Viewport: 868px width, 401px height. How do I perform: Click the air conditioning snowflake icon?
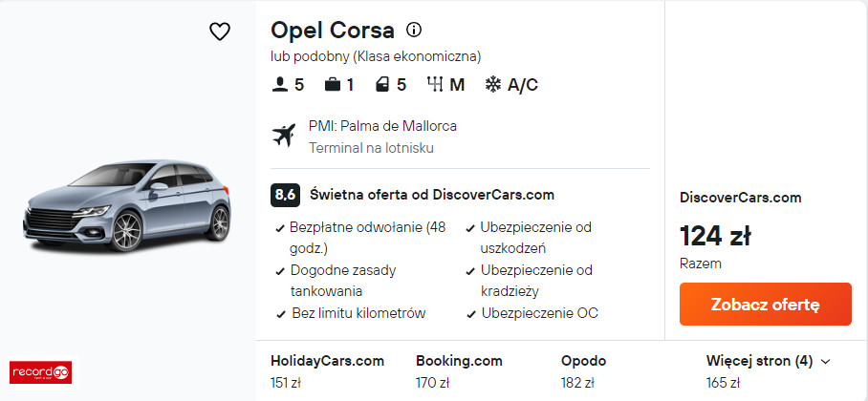pyautogui.click(x=492, y=85)
